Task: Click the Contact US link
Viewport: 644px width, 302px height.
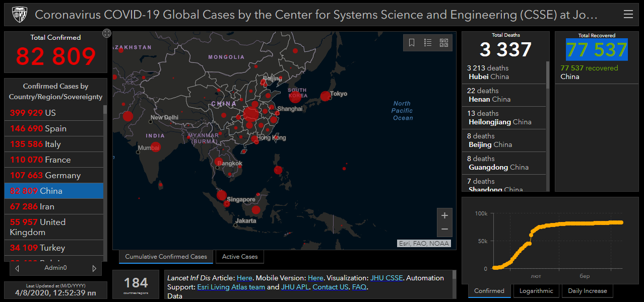Action: click(331, 287)
